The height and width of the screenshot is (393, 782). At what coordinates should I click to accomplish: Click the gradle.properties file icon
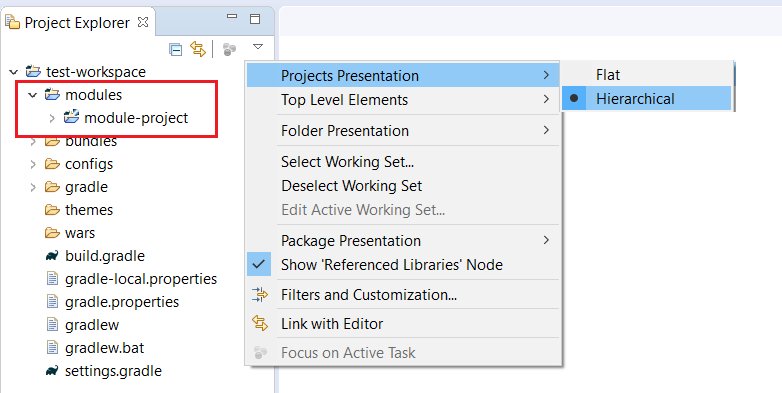click(x=52, y=301)
